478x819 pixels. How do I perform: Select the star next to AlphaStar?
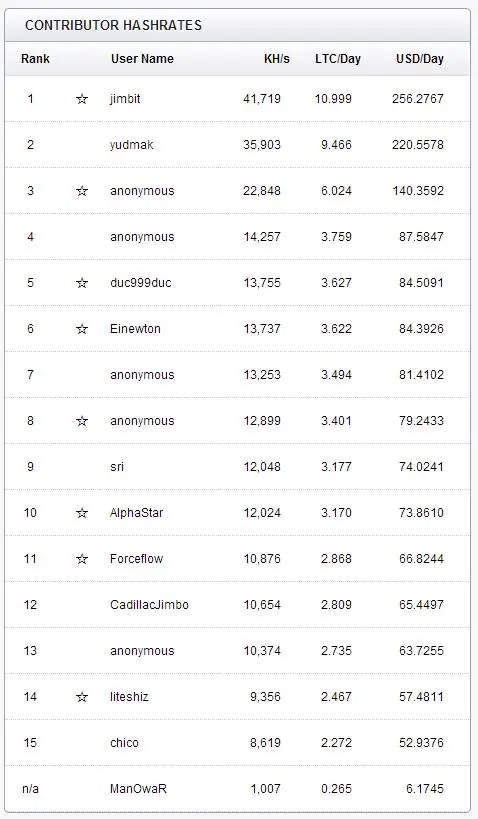point(82,512)
